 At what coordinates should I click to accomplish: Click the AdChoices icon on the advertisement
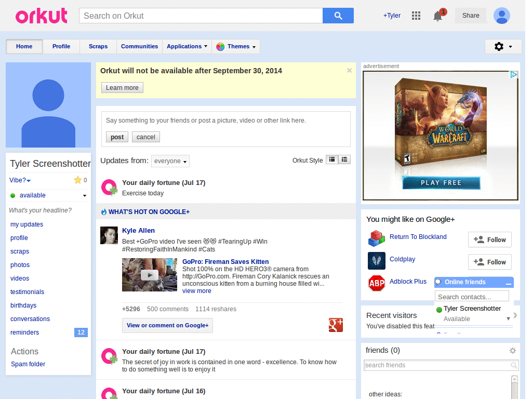pyautogui.click(x=514, y=74)
